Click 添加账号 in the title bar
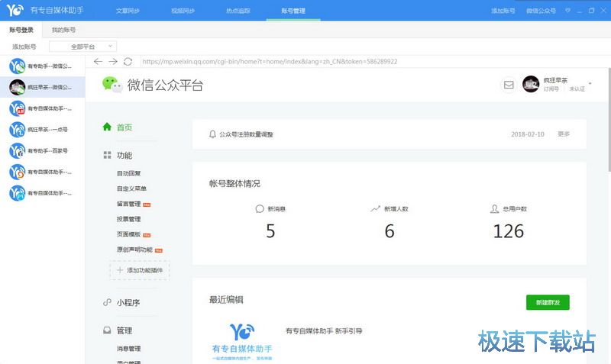Image resolution: width=611 pixels, height=364 pixels. point(503,11)
